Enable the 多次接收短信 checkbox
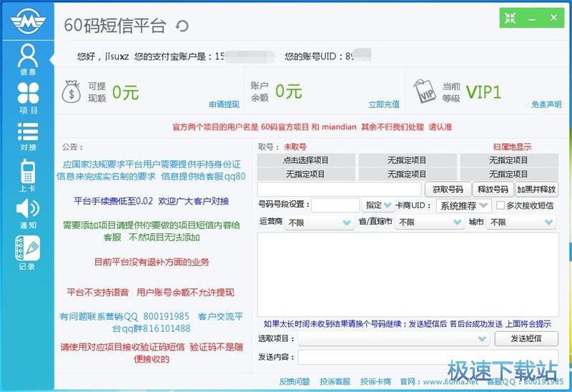The height and width of the screenshot is (392, 572). (x=500, y=205)
